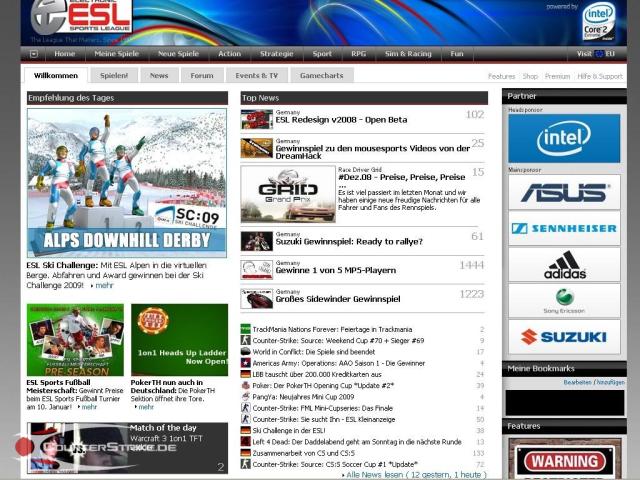Open the Shop link
Viewport: 640px width, 480px height.
pyautogui.click(x=530, y=76)
